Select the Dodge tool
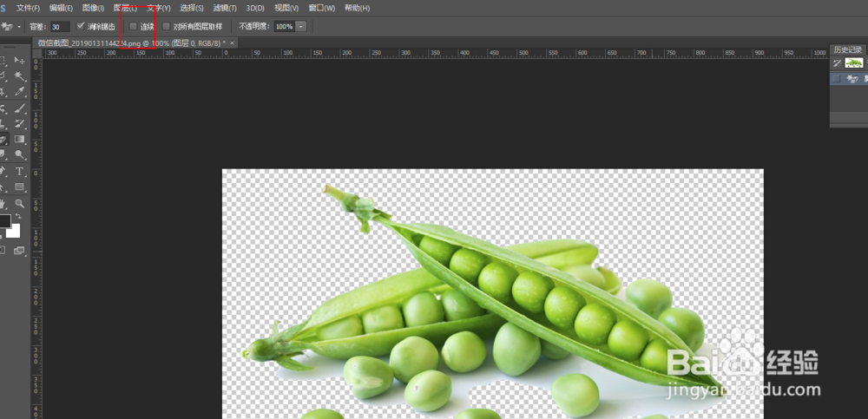 [x=19, y=154]
